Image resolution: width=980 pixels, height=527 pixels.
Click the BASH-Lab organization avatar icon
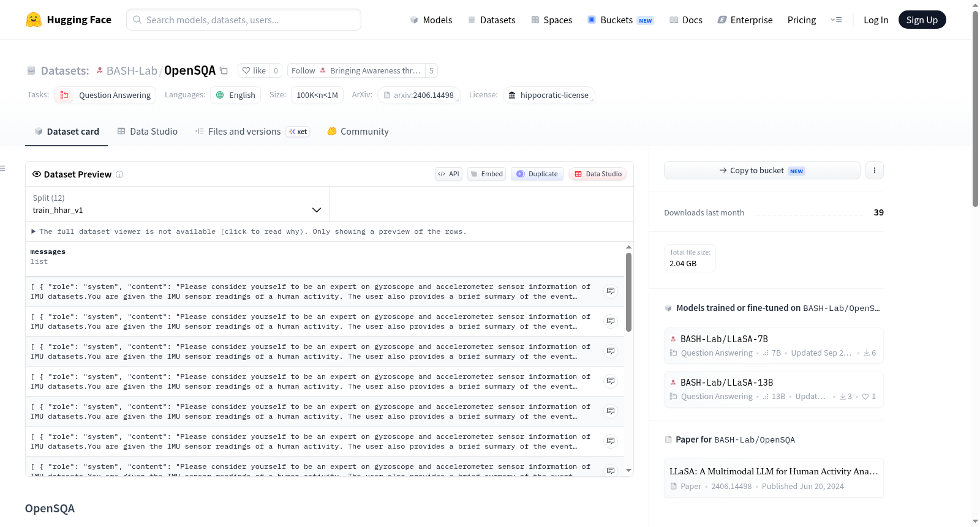coord(100,70)
